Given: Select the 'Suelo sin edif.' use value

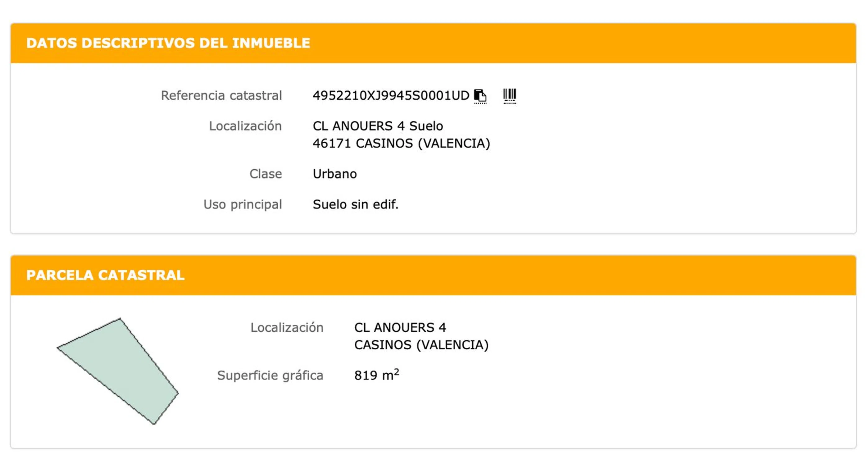Looking at the screenshot, I should 356,205.
